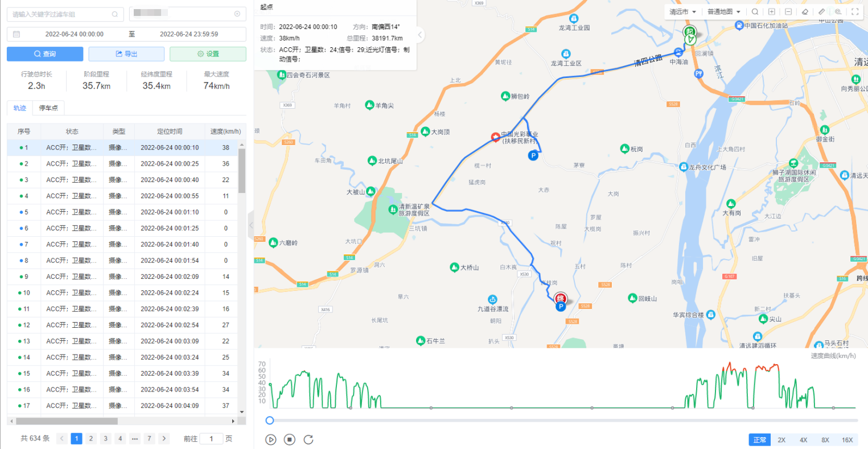Click the 导出 export button
The width and height of the screenshot is (868, 449).
[x=126, y=54]
